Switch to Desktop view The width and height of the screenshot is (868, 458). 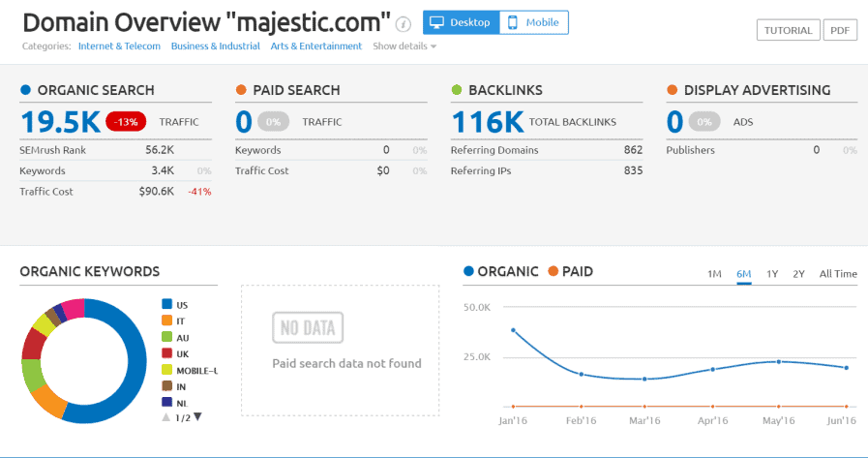click(462, 22)
